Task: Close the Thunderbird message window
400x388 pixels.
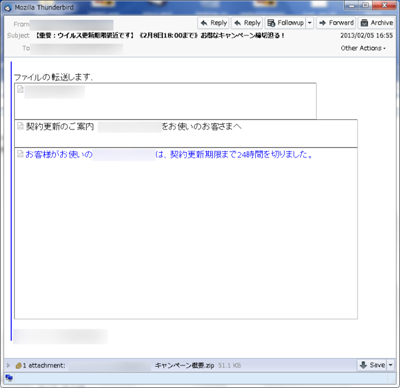Action: click(384, 5)
